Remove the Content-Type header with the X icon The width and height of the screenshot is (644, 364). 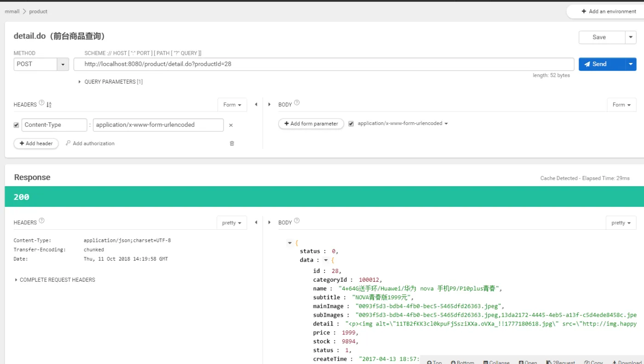[x=231, y=125]
